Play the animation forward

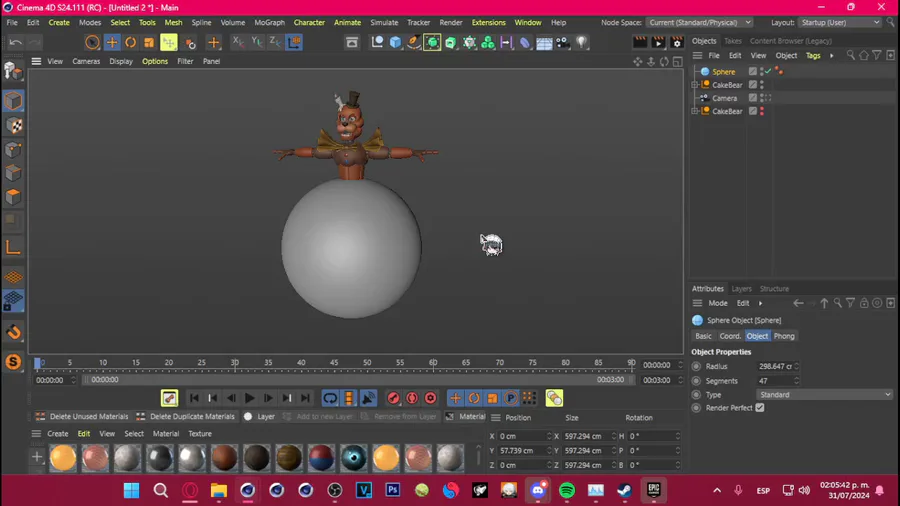[250, 398]
